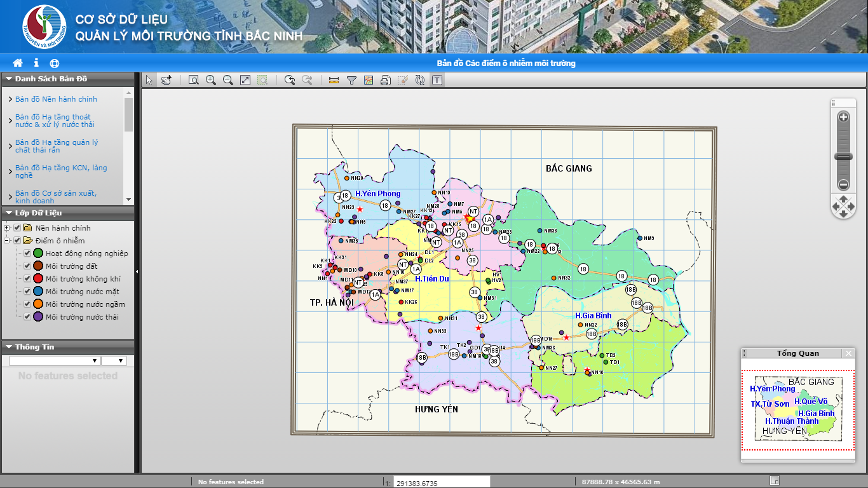Click the TP. HÀ NỘI label on the map

[x=331, y=302]
